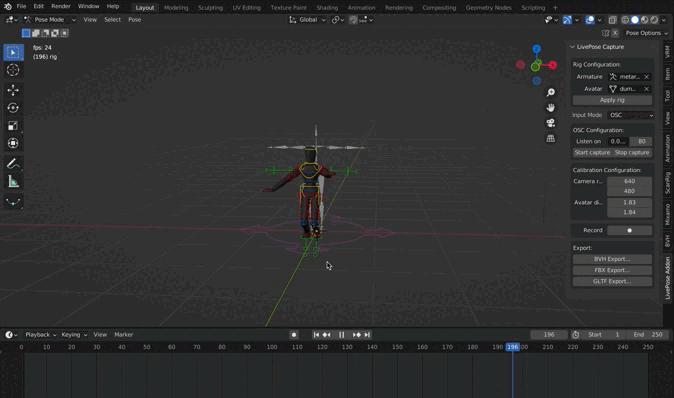Image resolution: width=674 pixels, height=398 pixels.
Task: Toggle viewport overlays display
Action: (590, 20)
